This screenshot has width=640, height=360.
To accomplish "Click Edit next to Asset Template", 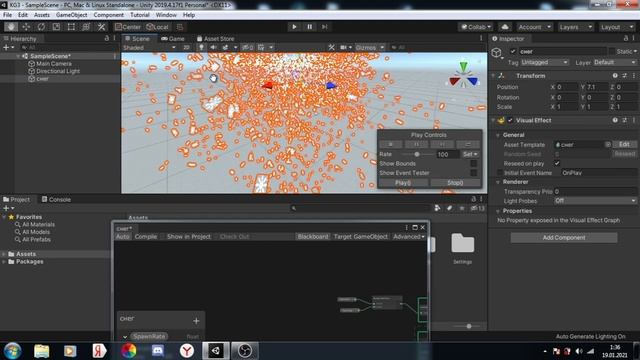I will click(624, 144).
